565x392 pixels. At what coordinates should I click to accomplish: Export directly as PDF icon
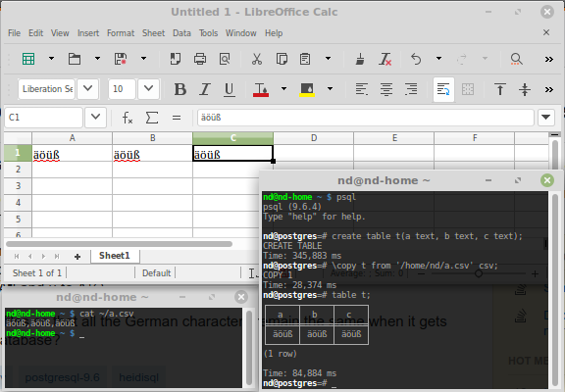(176, 59)
